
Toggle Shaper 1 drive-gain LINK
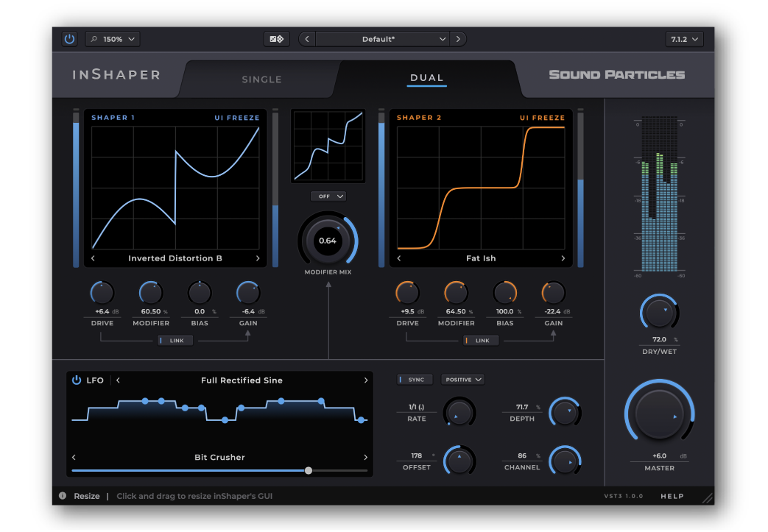[x=176, y=341]
